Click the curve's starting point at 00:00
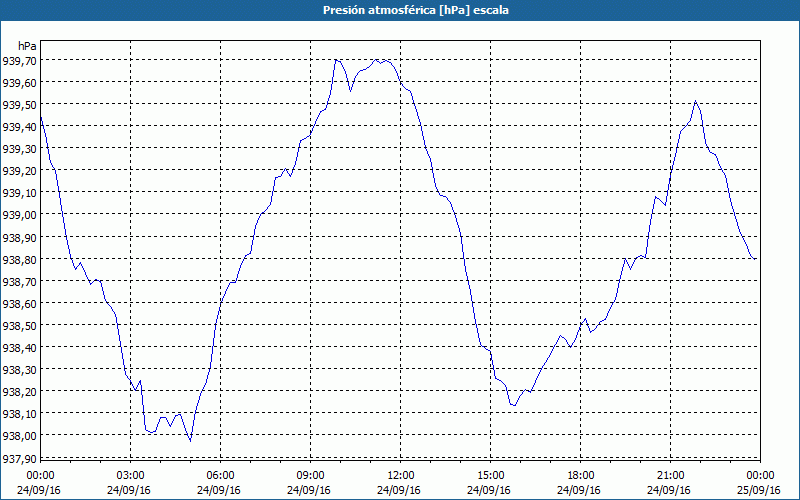 [41, 117]
